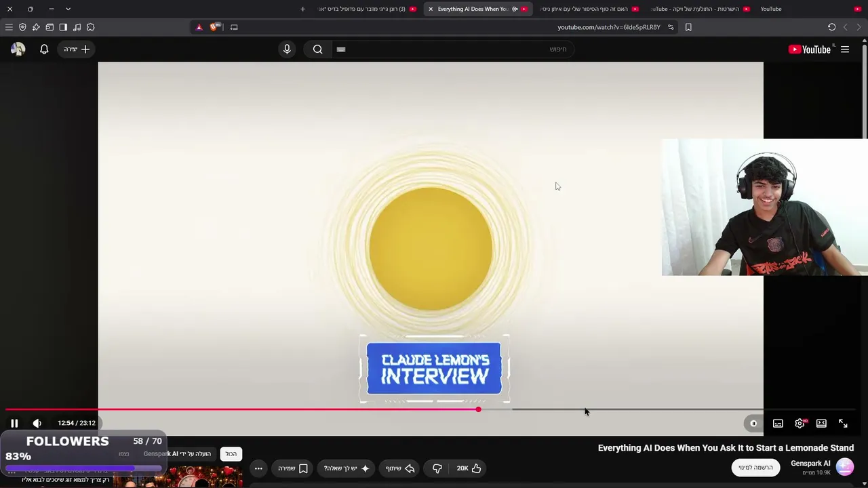Screen dimensions: 868x488
Task: Go forward using the browser arrow
Action: (845, 27)
